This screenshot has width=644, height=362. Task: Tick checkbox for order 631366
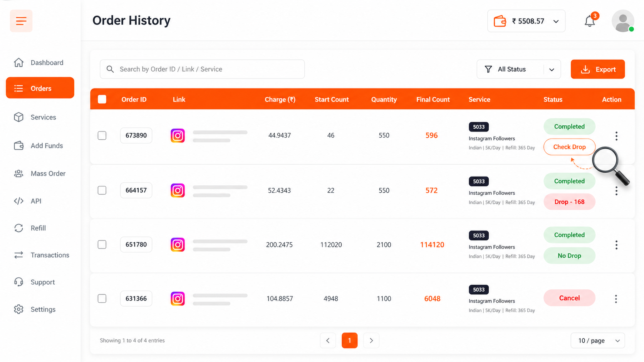pos(102,299)
